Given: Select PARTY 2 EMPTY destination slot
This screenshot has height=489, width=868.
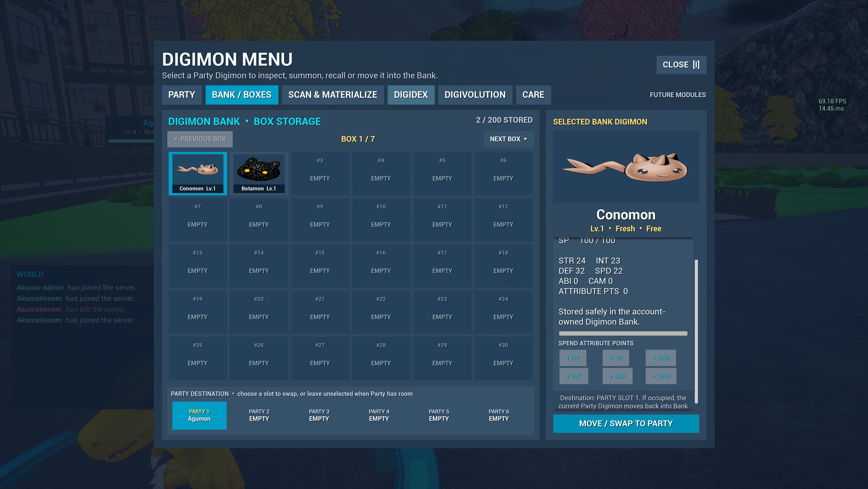Looking at the screenshot, I should [259, 415].
